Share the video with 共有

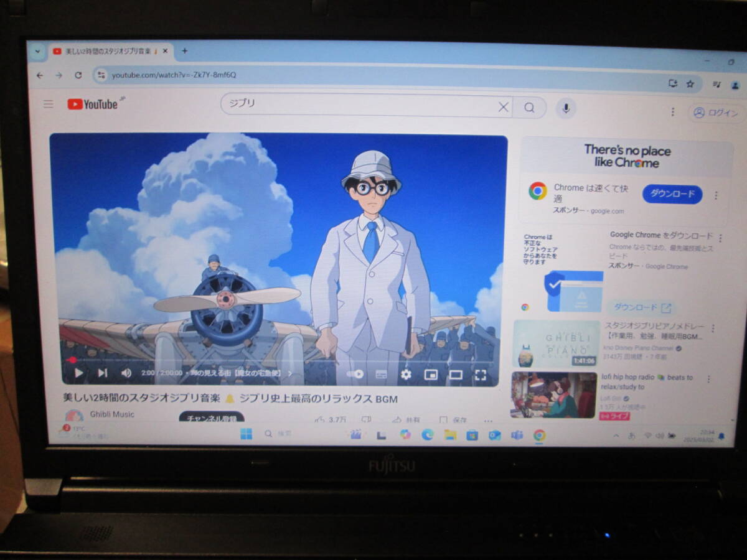(406, 421)
